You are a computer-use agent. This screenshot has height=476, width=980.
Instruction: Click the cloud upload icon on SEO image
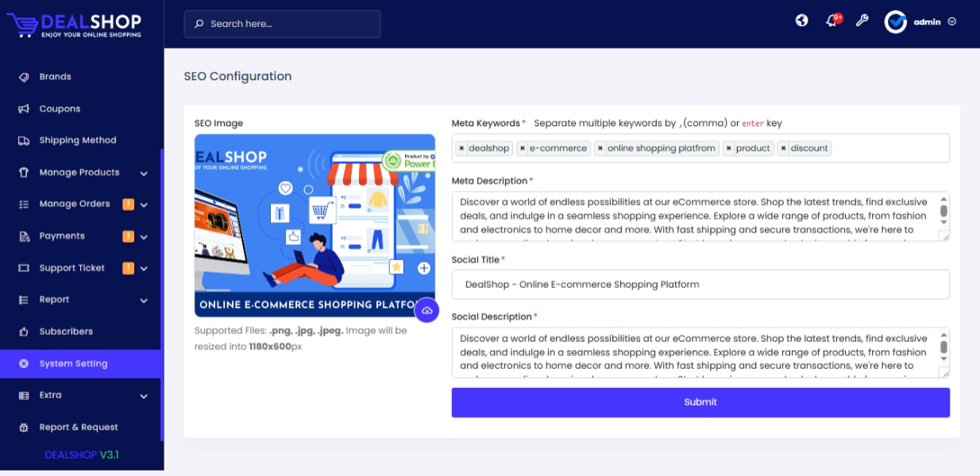[x=426, y=310]
